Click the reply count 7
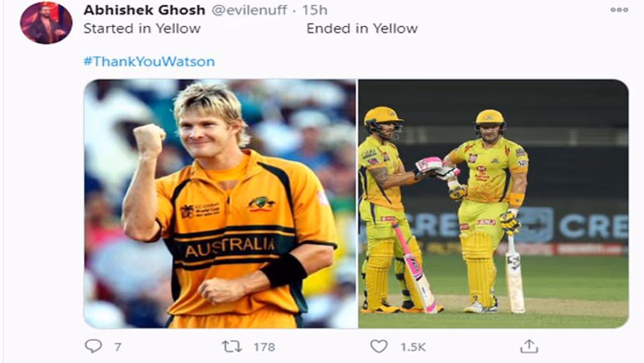644x363 pixels. pos(117,346)
